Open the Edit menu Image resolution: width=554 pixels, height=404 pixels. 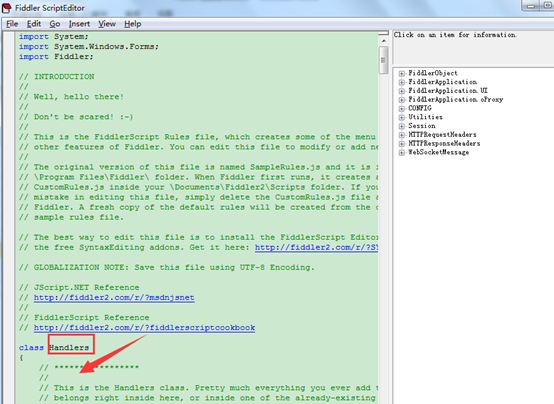tap(34, 24)
